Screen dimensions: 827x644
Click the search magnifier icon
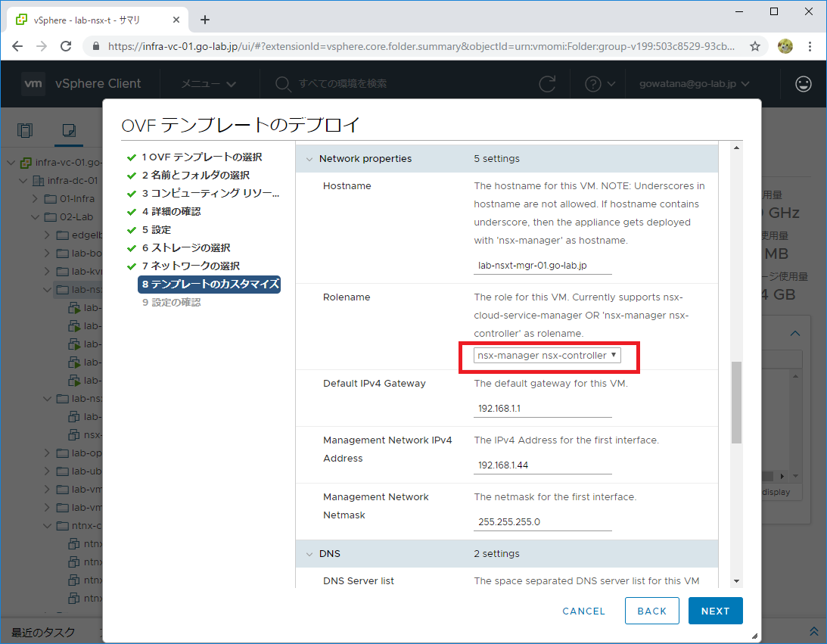pos(283,84)
